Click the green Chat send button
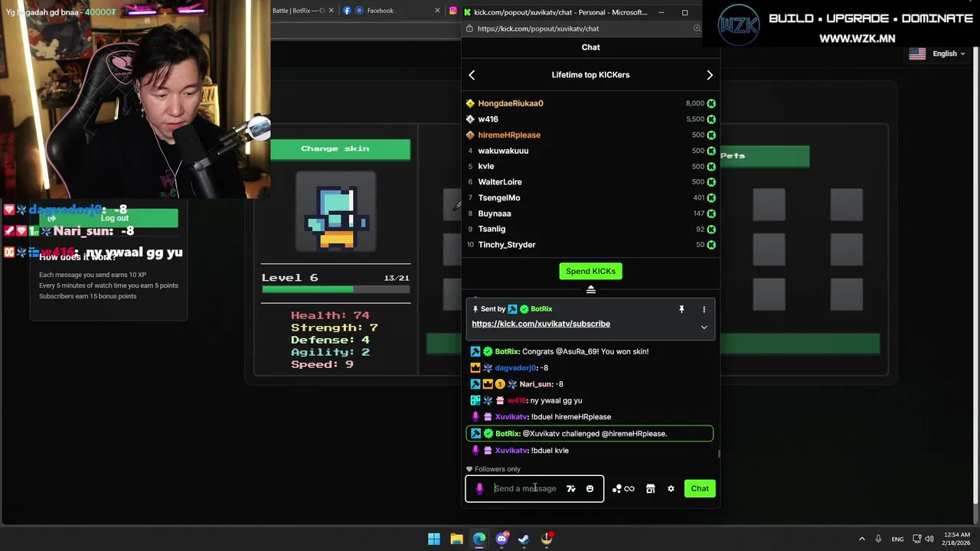The width and height of the screenshot is (980, 551). pos(700,488)
